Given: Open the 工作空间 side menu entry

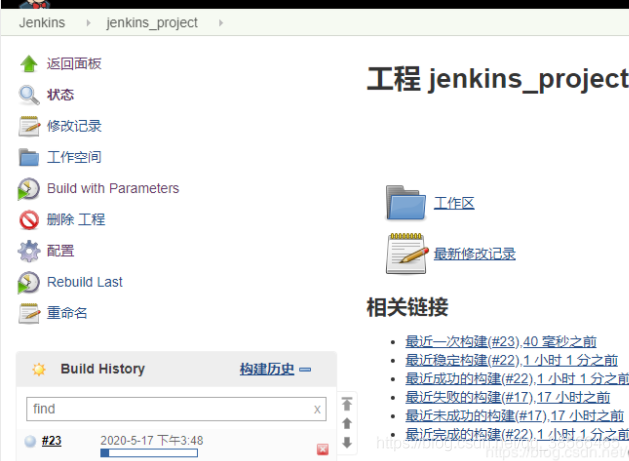Looking at the screenshot, I should [74, 157].
